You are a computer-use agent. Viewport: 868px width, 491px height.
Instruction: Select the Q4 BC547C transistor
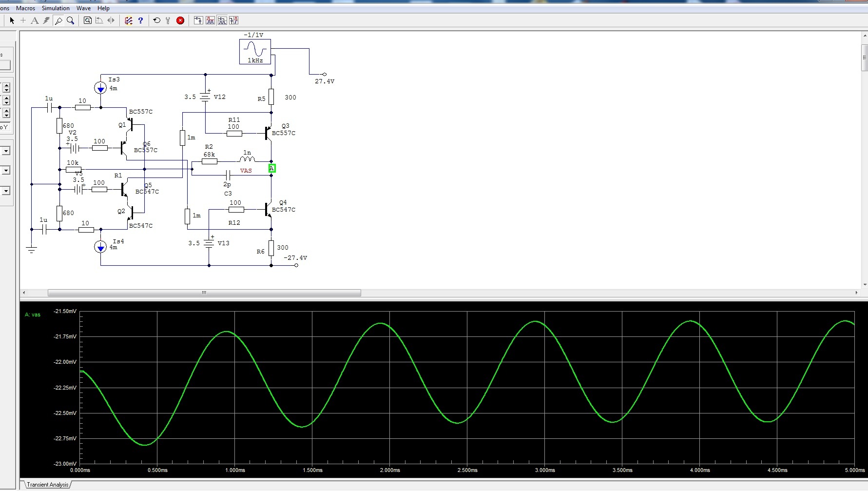click(269, 209)
